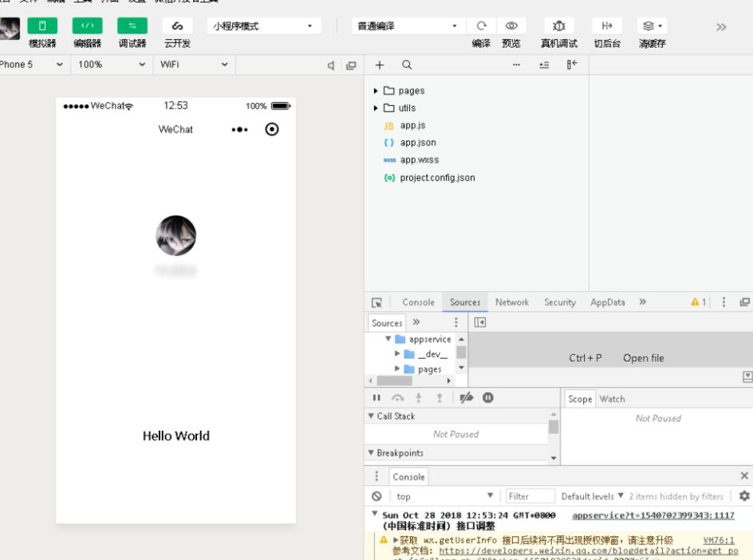Open the appservice source link in console
This screenshot has height=560, width=753.
coord(652,515)
